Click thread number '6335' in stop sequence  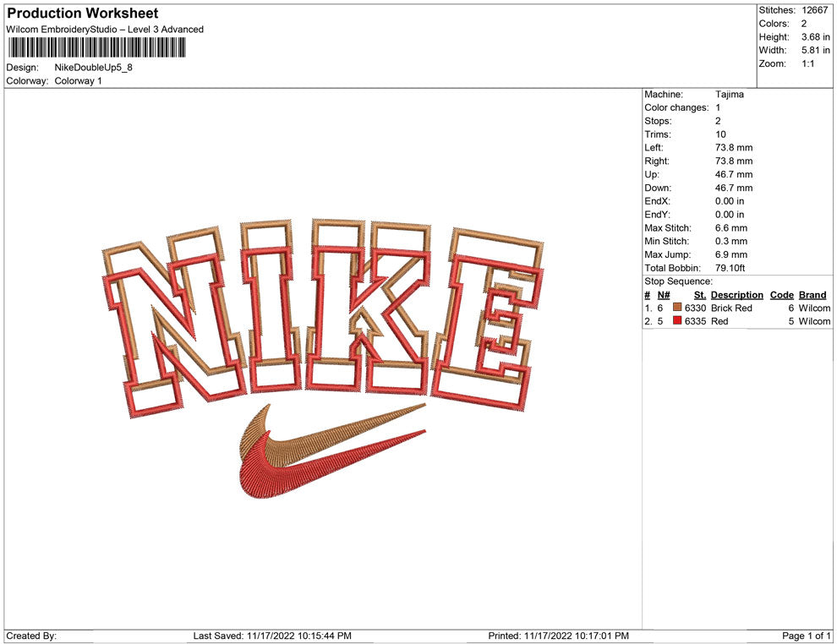coord(695,321)
